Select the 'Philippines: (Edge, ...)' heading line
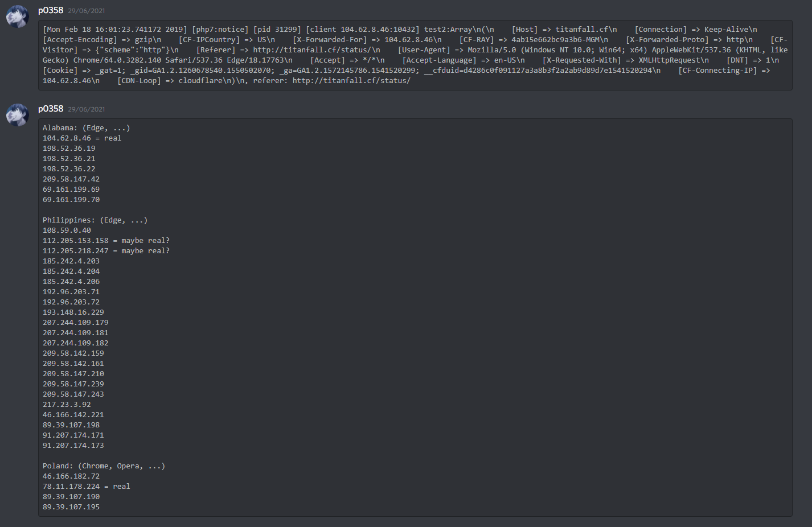812x527 pixels. point(95,220)
